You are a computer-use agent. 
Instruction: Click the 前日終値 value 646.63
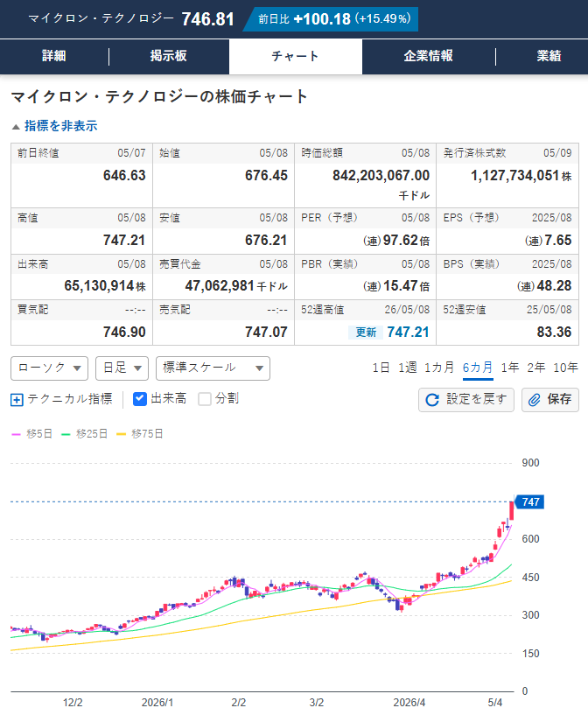(124, 176)
